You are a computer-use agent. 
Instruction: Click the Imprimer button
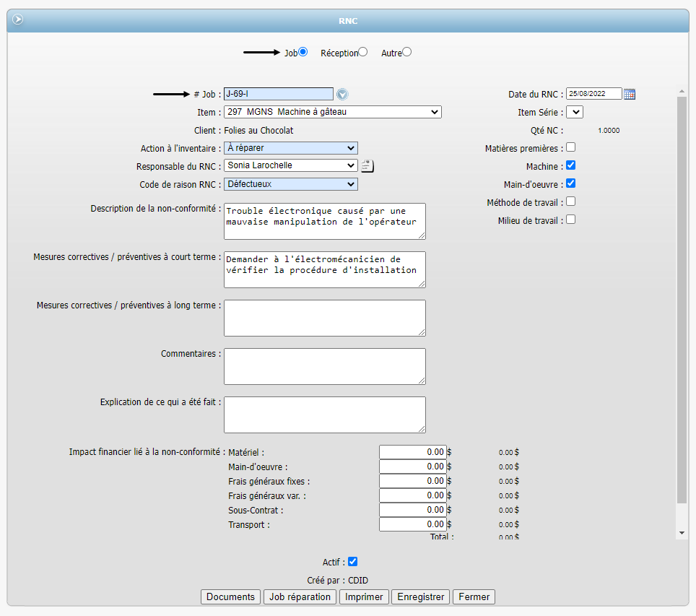pos(364,597)
